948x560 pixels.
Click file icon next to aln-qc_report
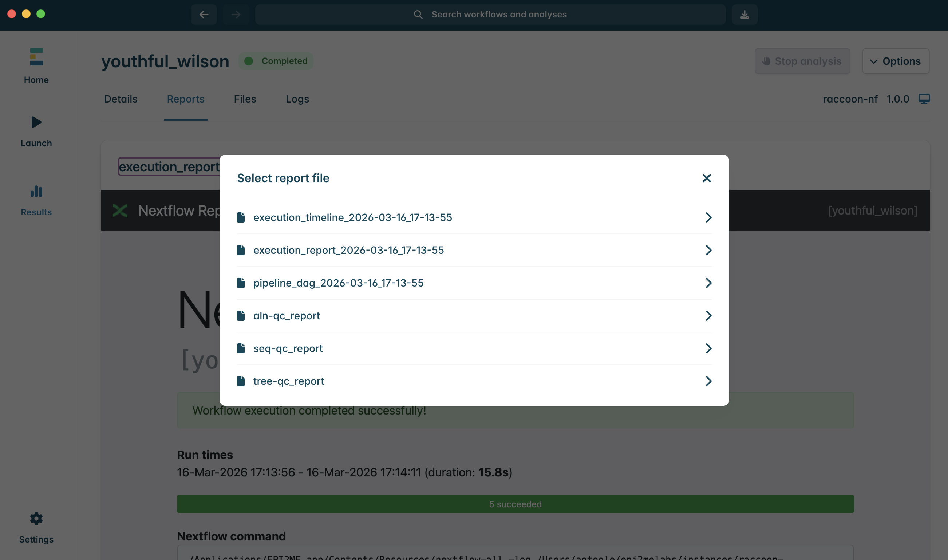tap(241, 316)
